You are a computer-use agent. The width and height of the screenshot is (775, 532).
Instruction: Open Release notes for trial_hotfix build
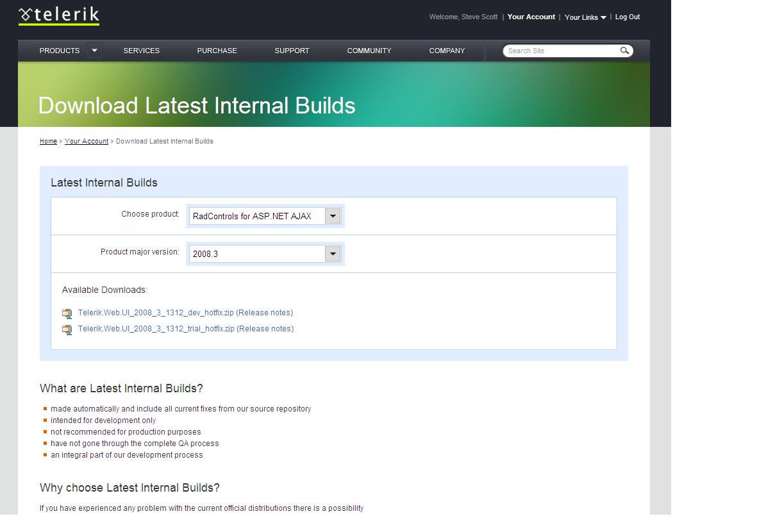tap(265, 329)
